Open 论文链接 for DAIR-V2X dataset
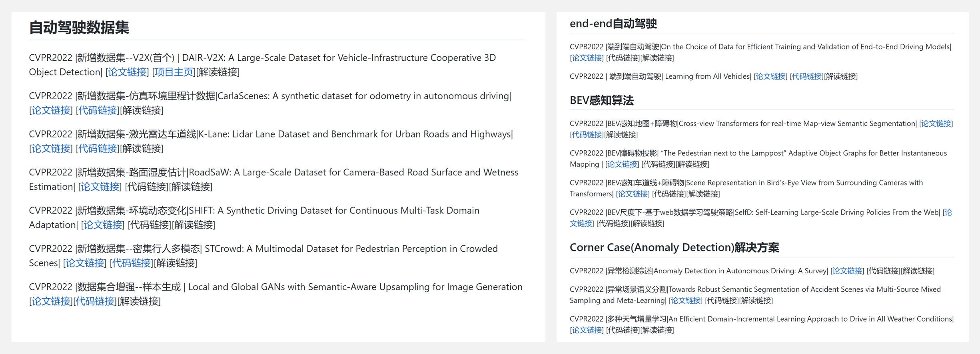Viewport: 980px width, 354px height. tap(127, 72)
